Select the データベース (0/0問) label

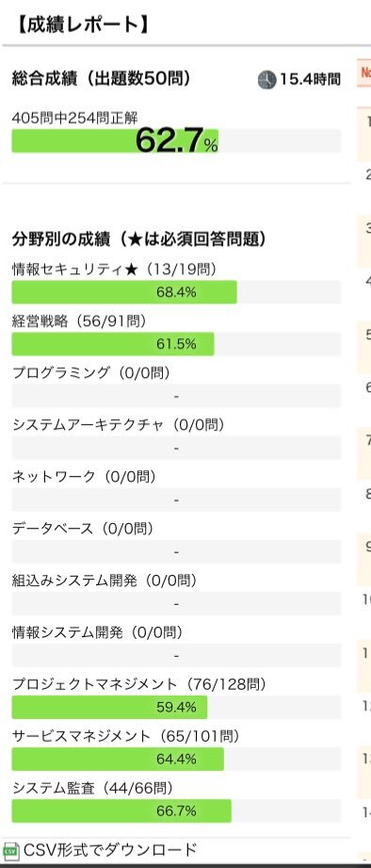pos(84,528)
